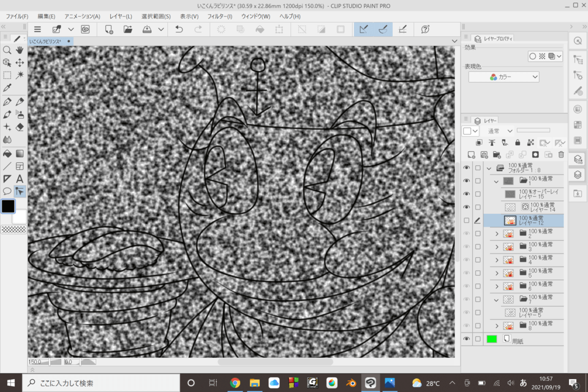Pick the Fill (paint bucket) tool

[x=6, y=153]
